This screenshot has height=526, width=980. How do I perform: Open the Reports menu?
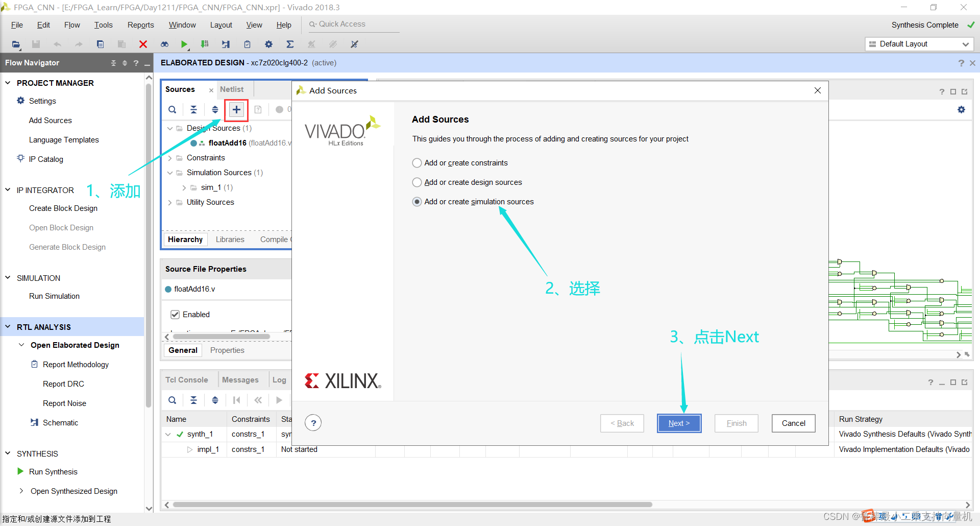(140, 25)
